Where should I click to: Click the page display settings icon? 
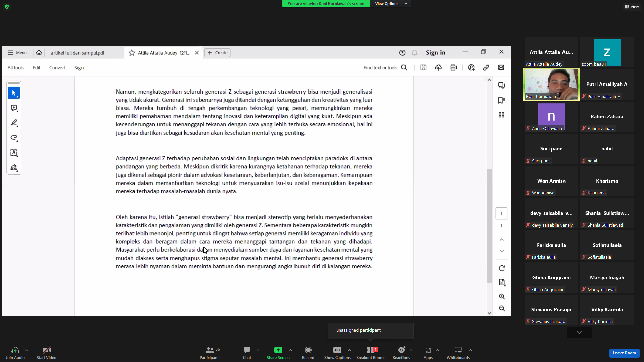[x=502, y=282]
